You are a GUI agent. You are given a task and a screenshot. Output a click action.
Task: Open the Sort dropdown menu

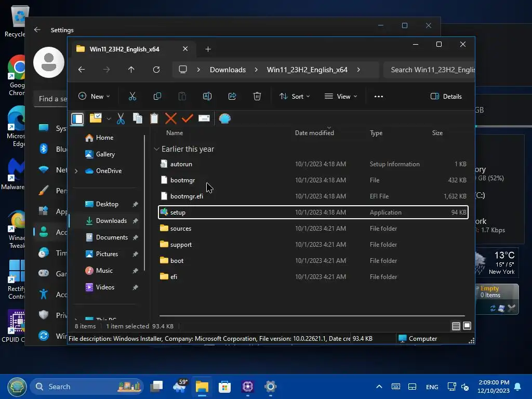click(x=295, y=96)
